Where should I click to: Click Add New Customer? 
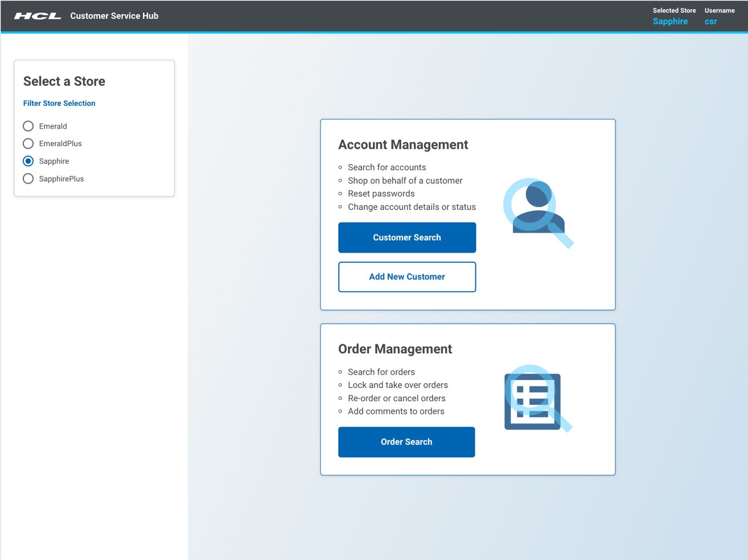click(x=406, y=277)
